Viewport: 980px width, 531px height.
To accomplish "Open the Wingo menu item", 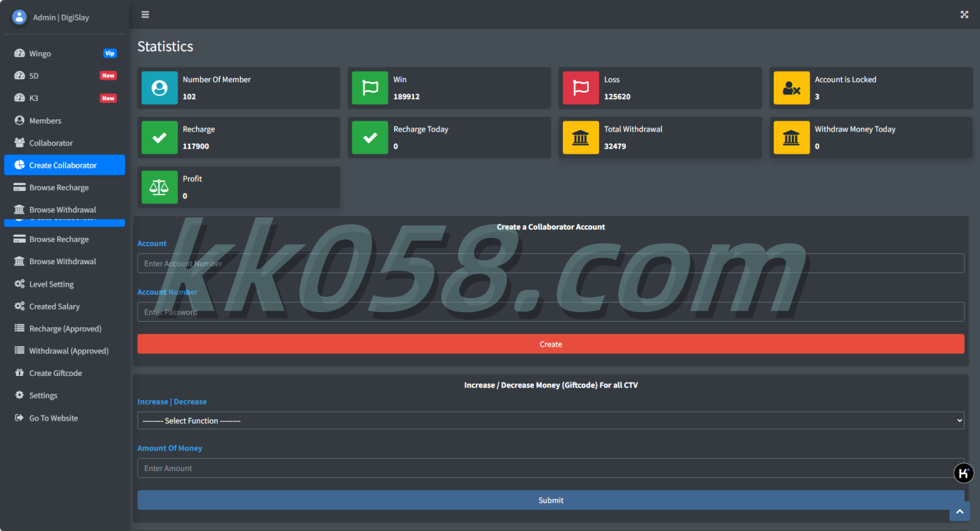I will coord(64,54).
